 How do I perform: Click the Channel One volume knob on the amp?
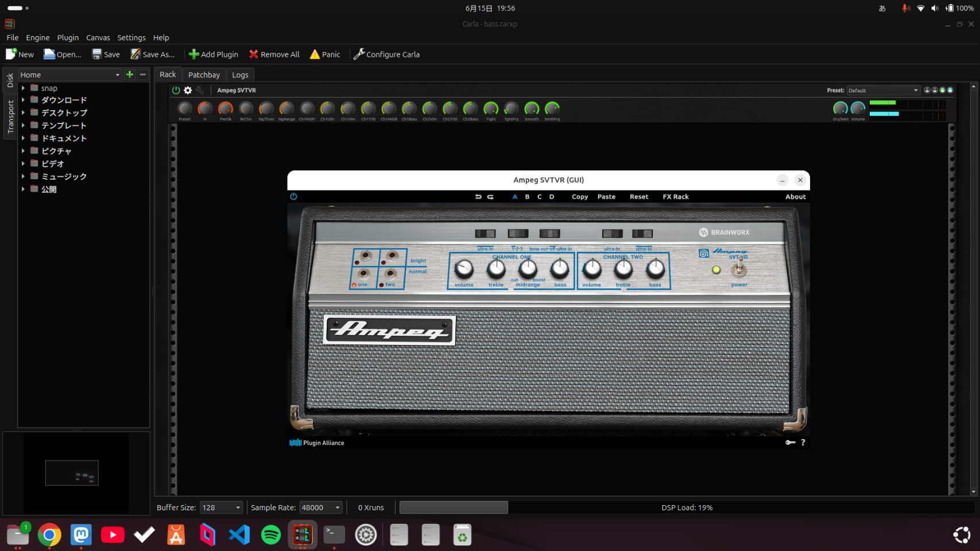tap(464, 269)
